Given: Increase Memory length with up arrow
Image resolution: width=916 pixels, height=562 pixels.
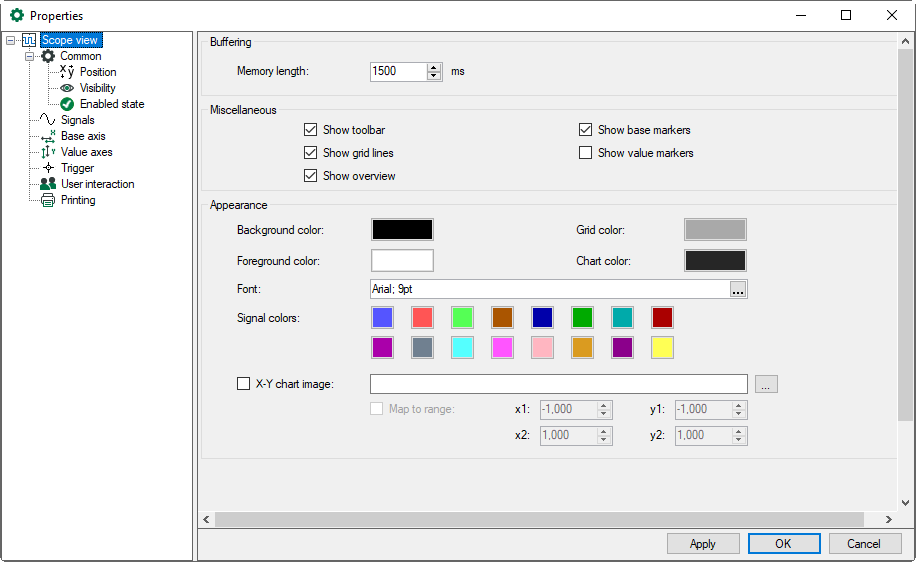Looking at the screenshot, I should coord(434,67).
